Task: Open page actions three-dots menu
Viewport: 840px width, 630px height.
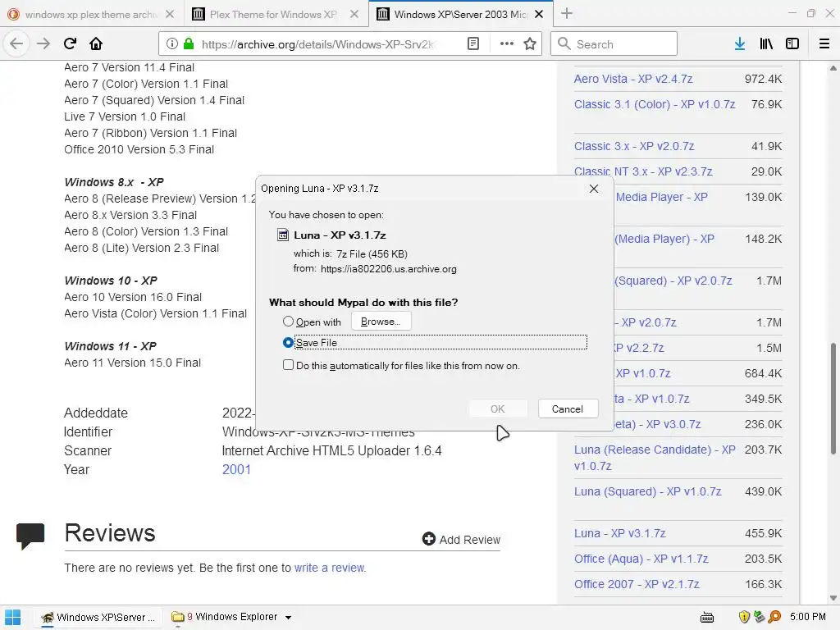Action: [506, 44]
